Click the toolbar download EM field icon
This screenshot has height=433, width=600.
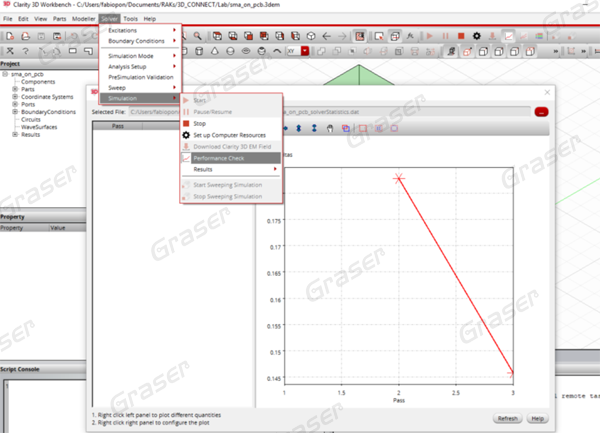pyautogui.click(x=492, y=36)
